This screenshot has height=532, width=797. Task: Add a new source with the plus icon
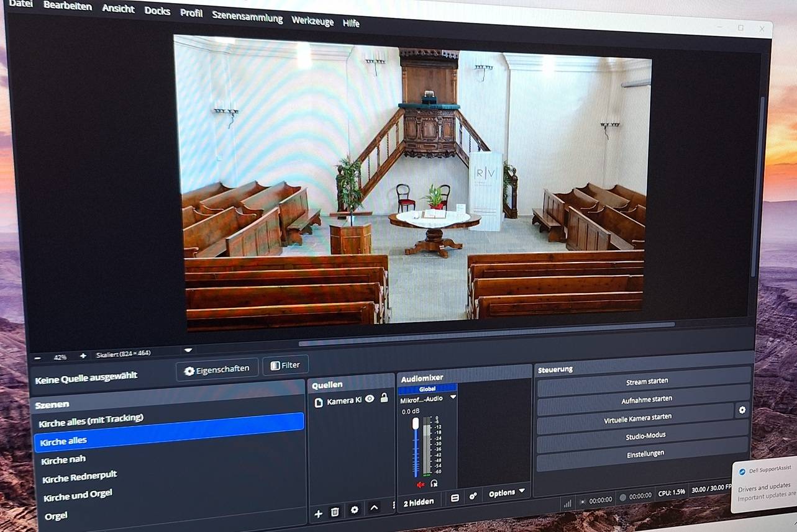(x=318, y=513)
